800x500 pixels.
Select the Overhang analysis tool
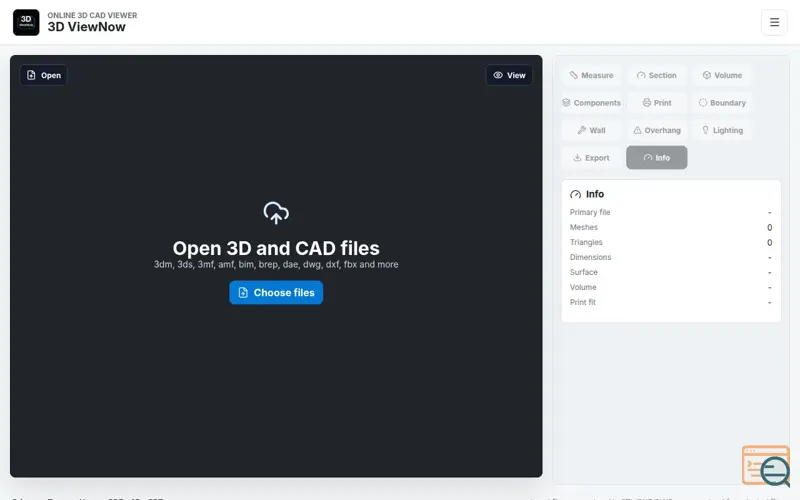click(657, 130)
